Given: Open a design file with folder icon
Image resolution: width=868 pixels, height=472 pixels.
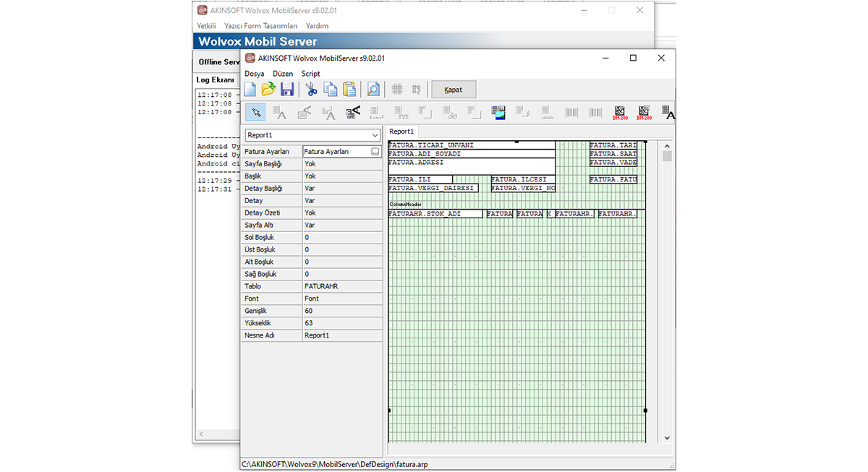Looking at the screenshot, I should (268, 89).
